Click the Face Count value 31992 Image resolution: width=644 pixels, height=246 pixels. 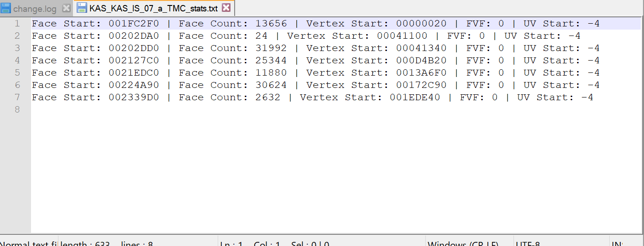click(271, 48)
